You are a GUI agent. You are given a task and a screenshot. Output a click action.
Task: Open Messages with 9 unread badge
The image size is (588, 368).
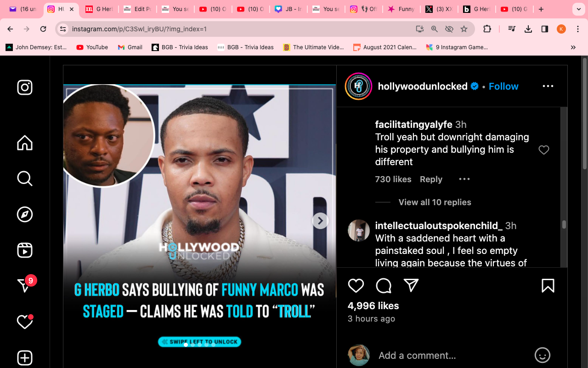pyautogui.click(x=26, y=285)
